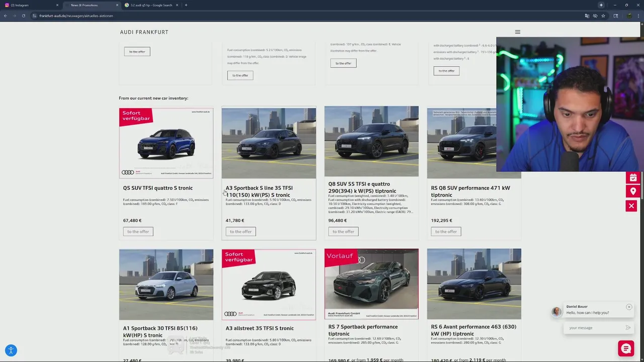
Task: Close the Google Search tab
Action: (177, 5)
